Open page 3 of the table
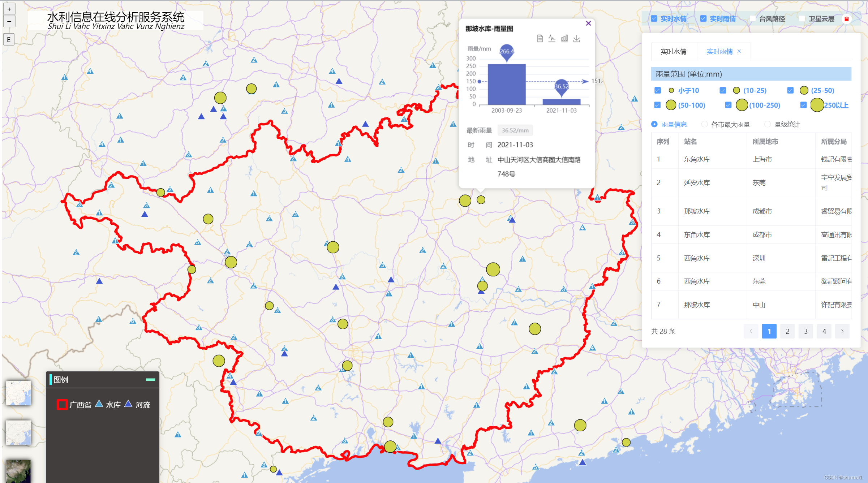This screenshot has height=483, width=868. [x=806, y=331]
